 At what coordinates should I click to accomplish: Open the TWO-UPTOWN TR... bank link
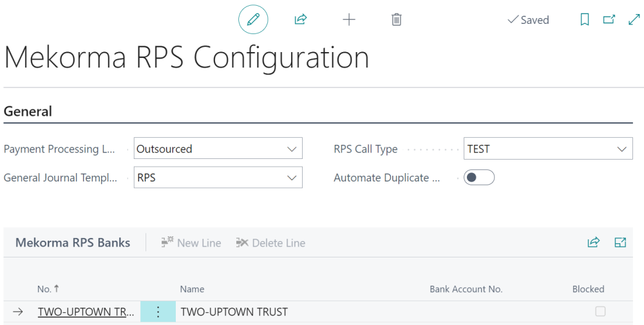tap(86, 312)
